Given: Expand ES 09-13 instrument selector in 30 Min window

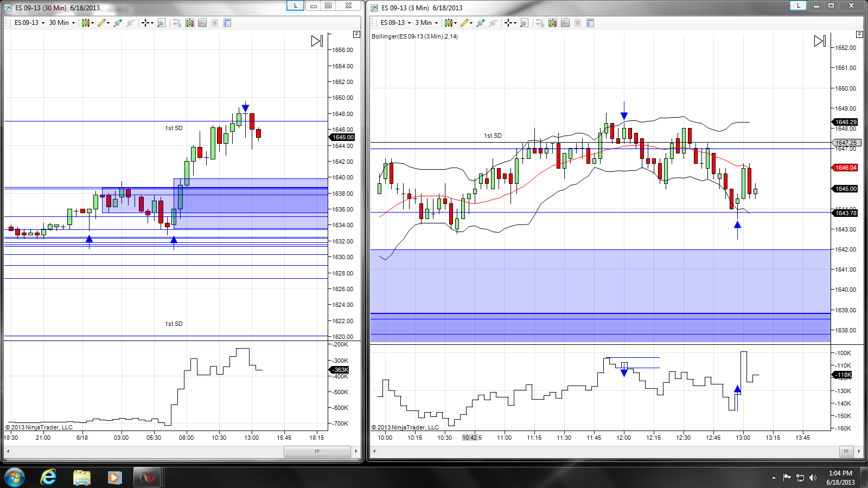Looking at the screenshot, I should 29,23.
